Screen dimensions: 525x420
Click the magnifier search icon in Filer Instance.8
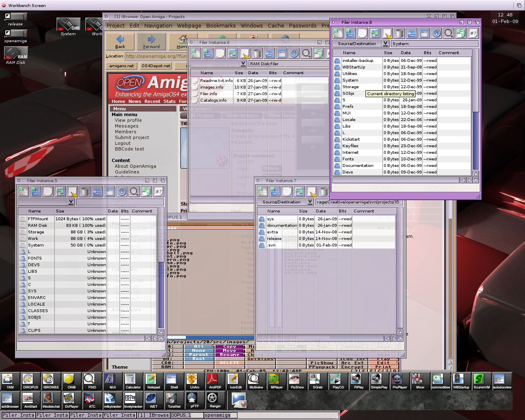[449, 33]
